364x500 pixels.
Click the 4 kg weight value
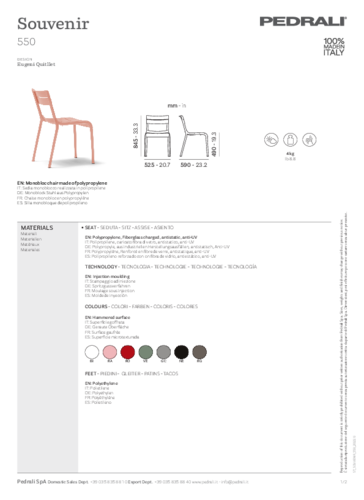[290, 154]
